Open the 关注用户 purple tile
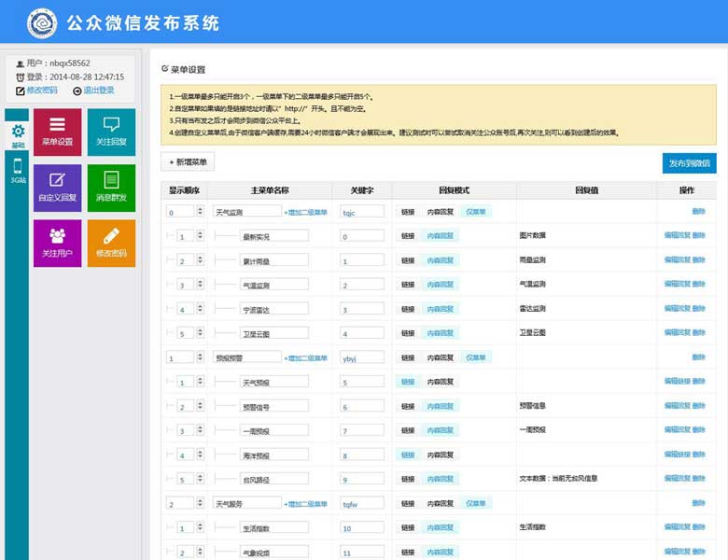The image size is (728, 560). [57, 243]
